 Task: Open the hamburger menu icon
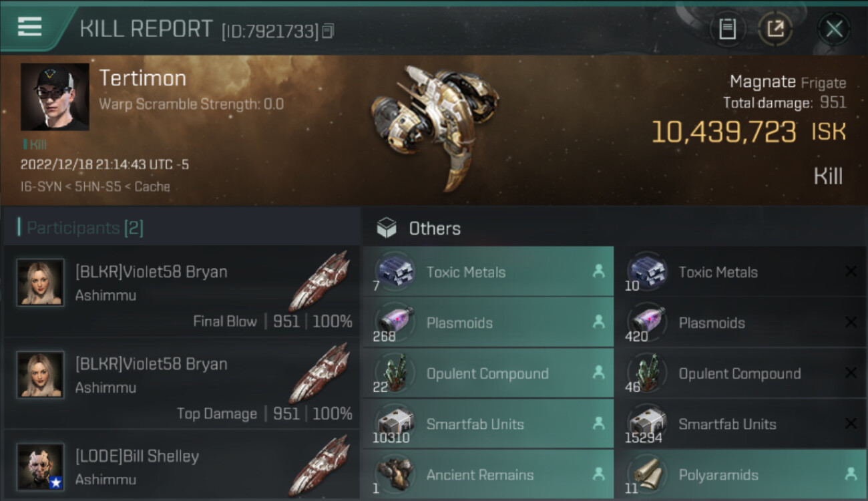30,27
